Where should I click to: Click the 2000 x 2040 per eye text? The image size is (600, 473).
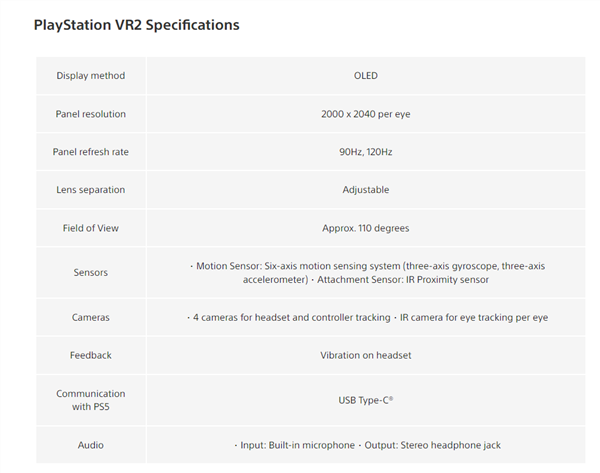tap(365, 114)
